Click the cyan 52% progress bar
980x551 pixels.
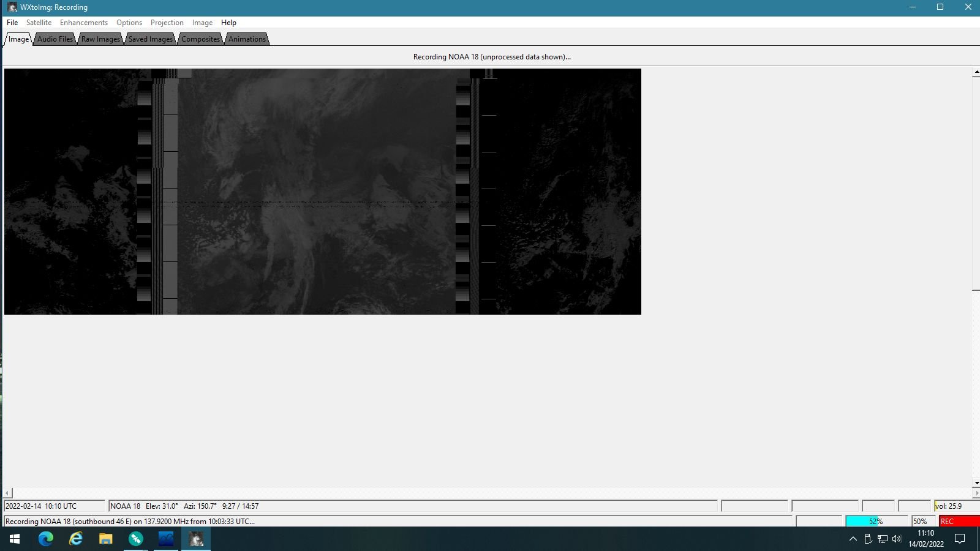coord(876,521)
